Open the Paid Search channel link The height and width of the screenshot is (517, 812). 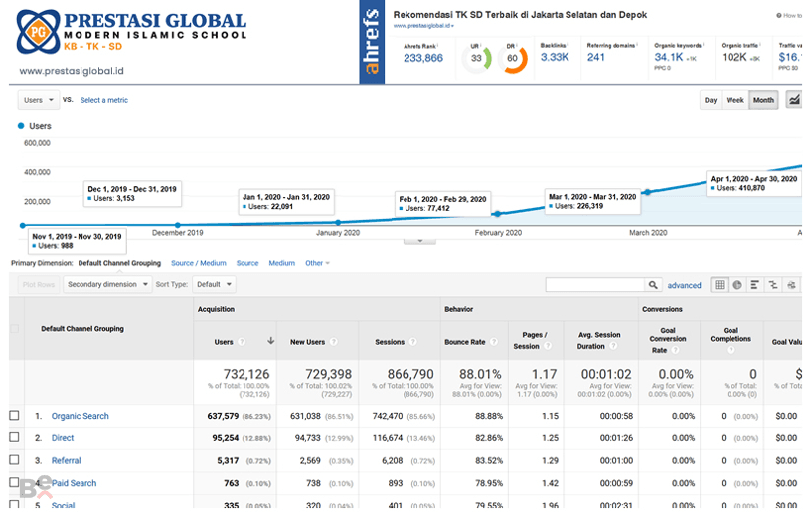[74, 483]
